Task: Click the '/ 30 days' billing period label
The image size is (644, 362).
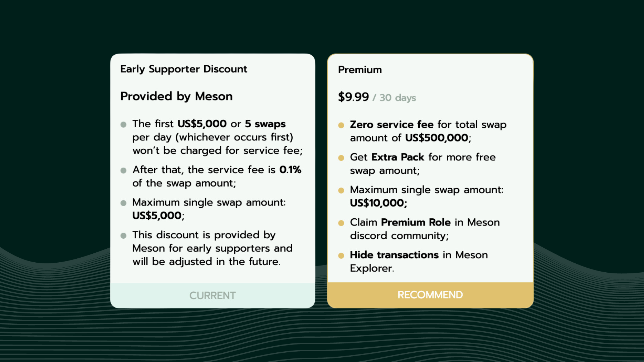Action: [394, 98]
